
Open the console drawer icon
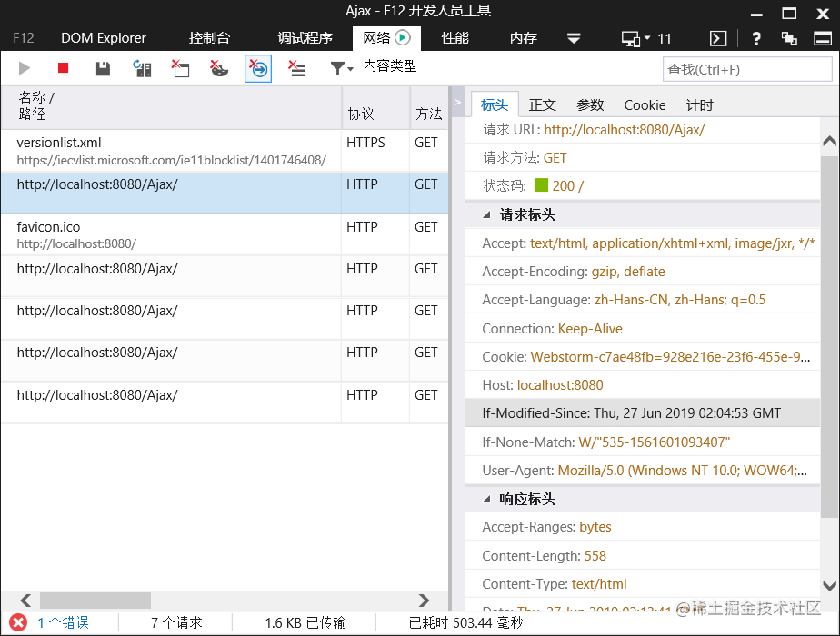717,38
